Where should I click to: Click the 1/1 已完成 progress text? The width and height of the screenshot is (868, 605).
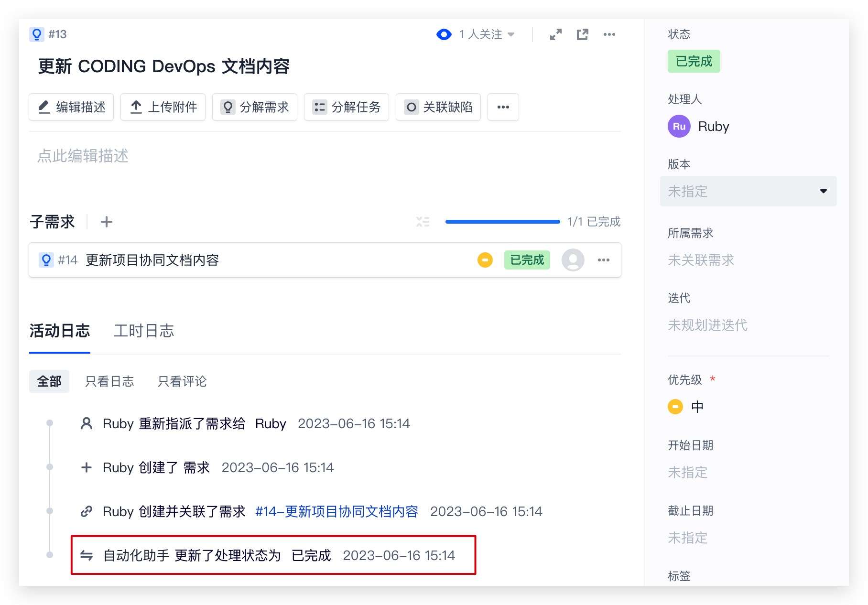tap(594, 222)
